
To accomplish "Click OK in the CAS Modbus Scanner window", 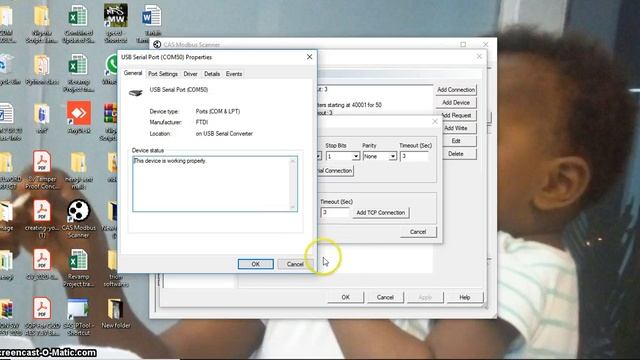I will (345, 297).
